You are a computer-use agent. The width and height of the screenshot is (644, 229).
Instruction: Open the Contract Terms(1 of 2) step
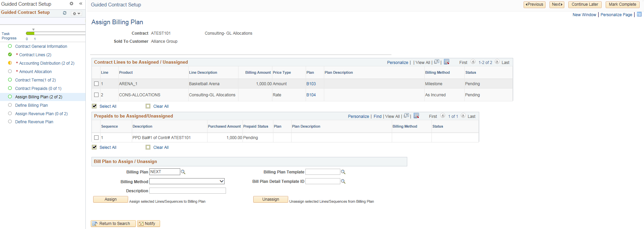[35, 80]
